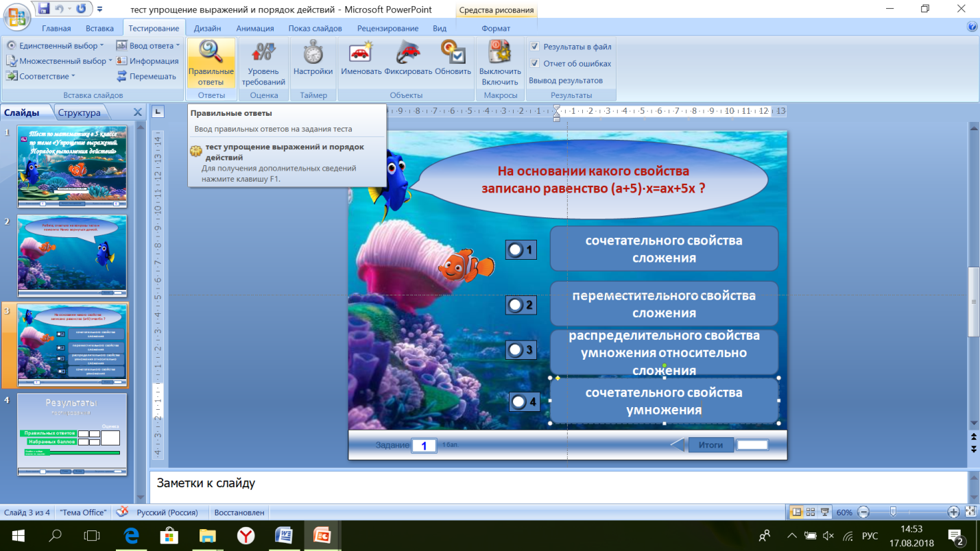Select answer box сочетательного свойства сложения
This screenshot has height=551, width=980.
click(x=664, y=249)
